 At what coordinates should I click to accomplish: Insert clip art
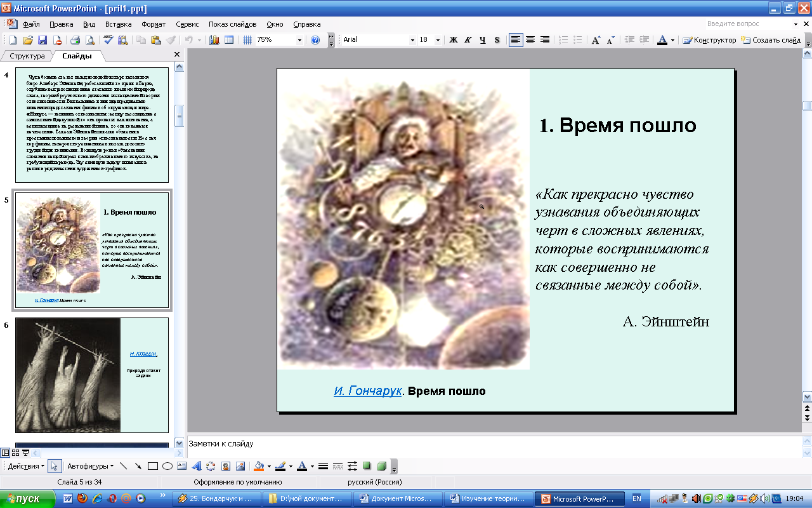point(226,466)
